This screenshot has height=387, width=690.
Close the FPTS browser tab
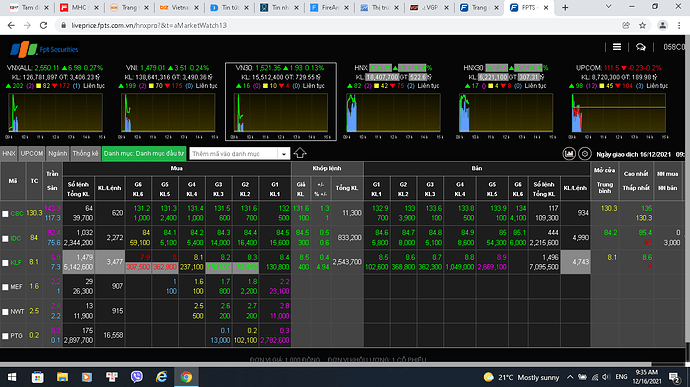(546, 7)
